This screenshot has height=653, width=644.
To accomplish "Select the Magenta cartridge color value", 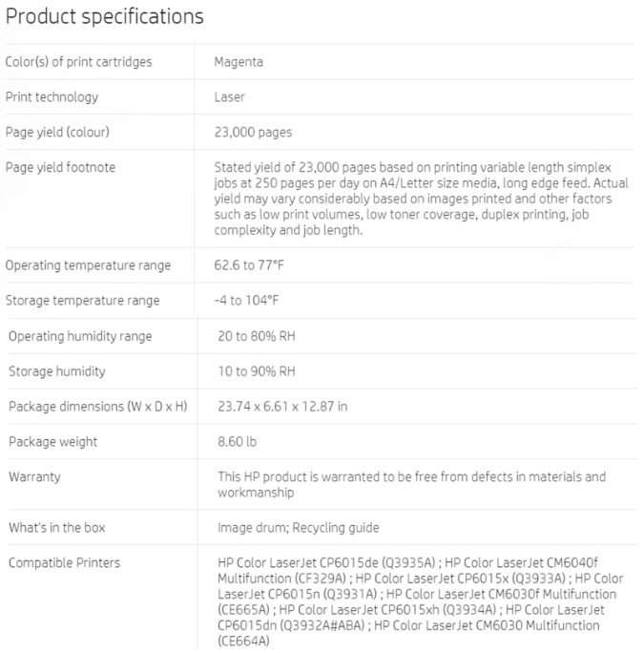I will pos(239,62).
